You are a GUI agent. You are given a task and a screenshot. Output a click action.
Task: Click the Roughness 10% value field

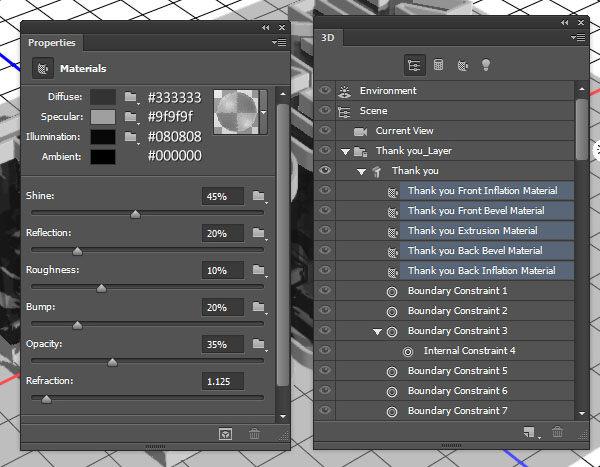pos(223,271)
